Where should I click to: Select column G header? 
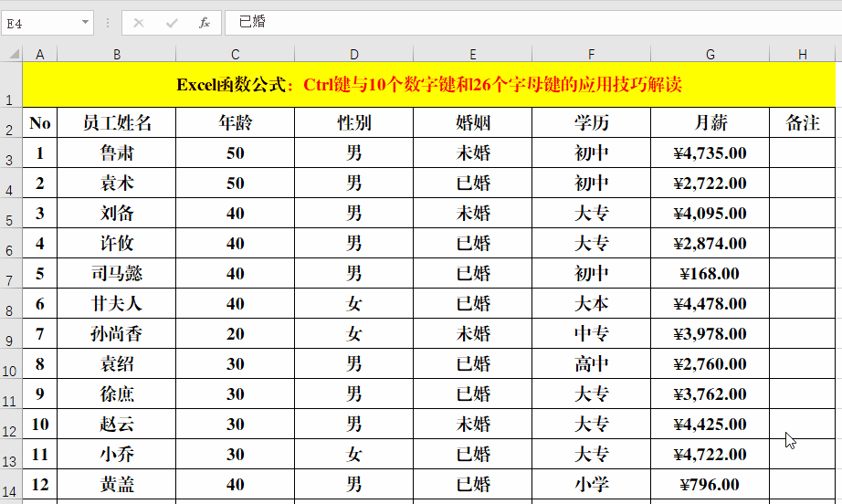tap(710, 54)
